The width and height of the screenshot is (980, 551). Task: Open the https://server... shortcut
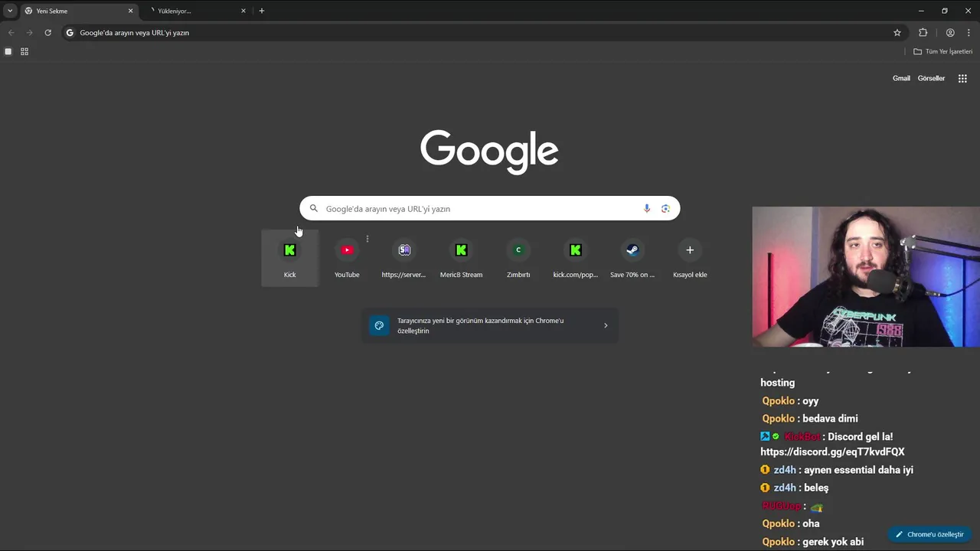click(x=403, y=258)
